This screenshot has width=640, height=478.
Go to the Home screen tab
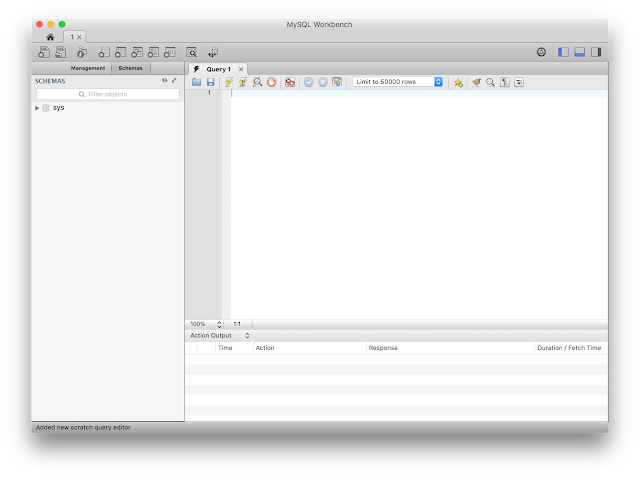50,37
